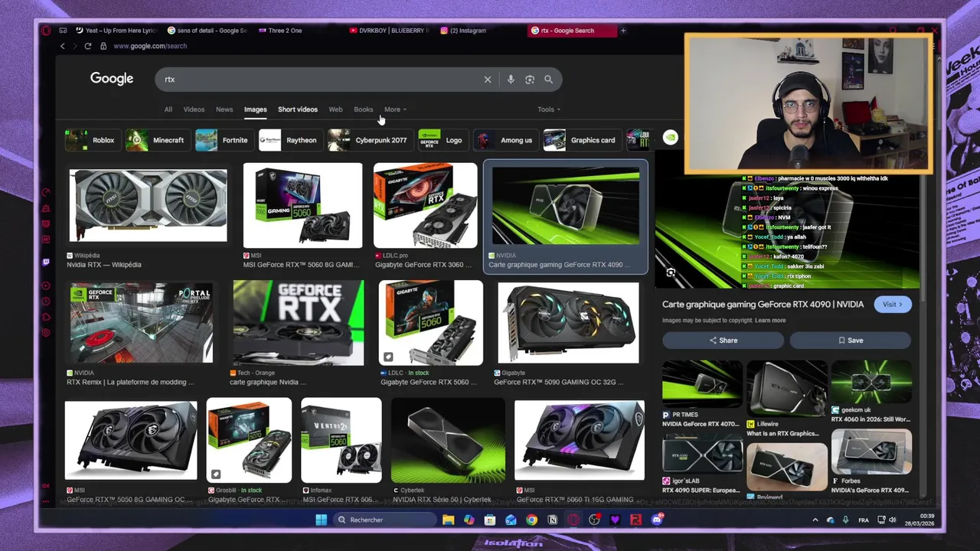980x551 pixels.
Task: Click the lens icon on the preview image
Action: [671, 273]
